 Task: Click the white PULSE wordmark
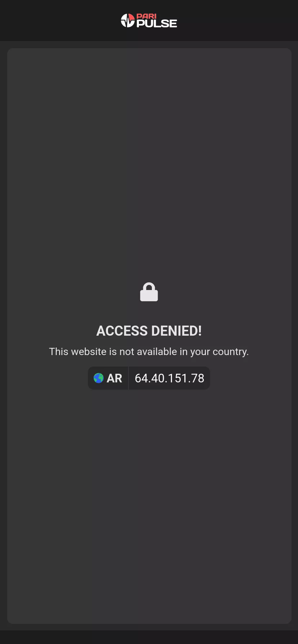pos(157,24)
